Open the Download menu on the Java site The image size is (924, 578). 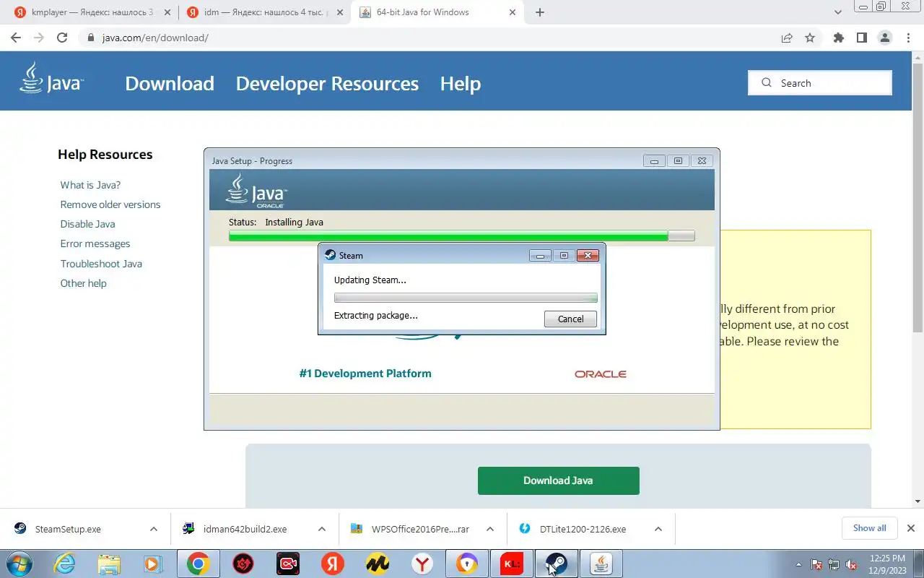[170, 84]
